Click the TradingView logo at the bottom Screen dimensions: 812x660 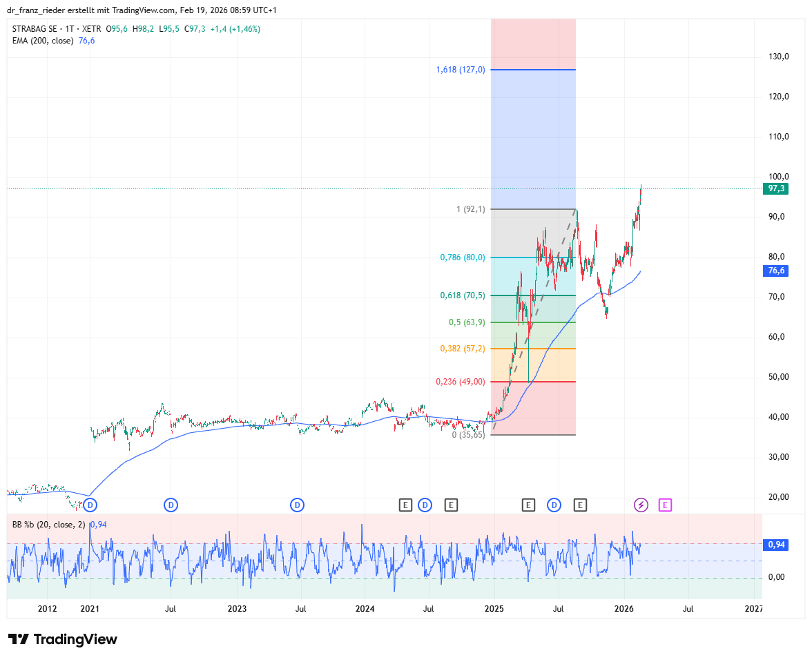[x=62, y=639]
